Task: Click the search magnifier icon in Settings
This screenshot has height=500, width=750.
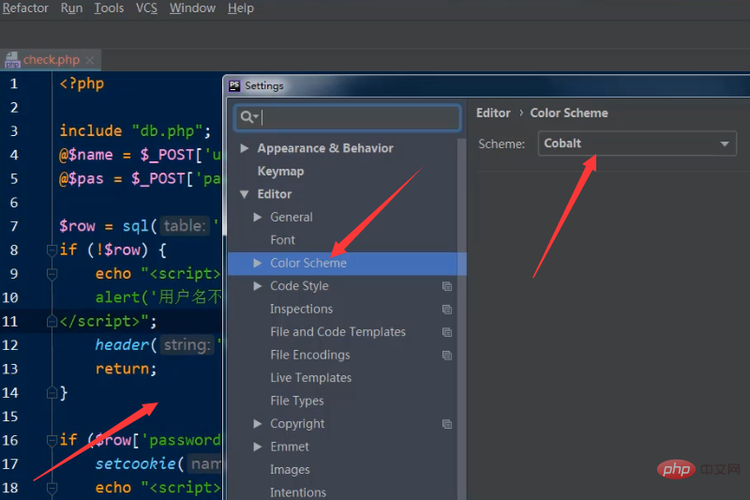Action: pos(248,117)
